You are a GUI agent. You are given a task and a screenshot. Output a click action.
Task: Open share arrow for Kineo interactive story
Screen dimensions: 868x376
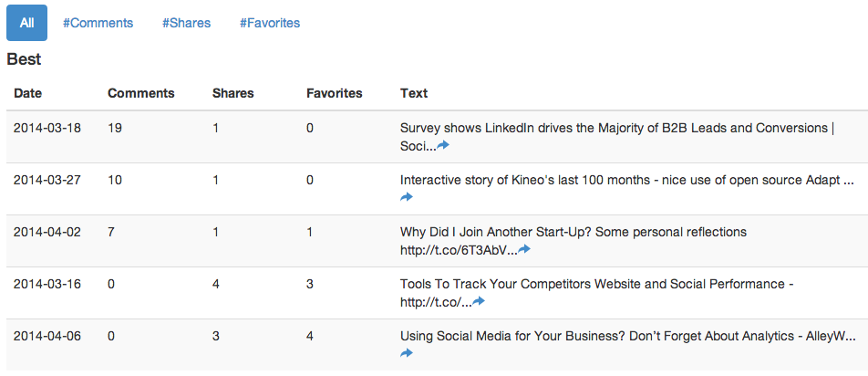pyautogui.click(x=407, y=197)
